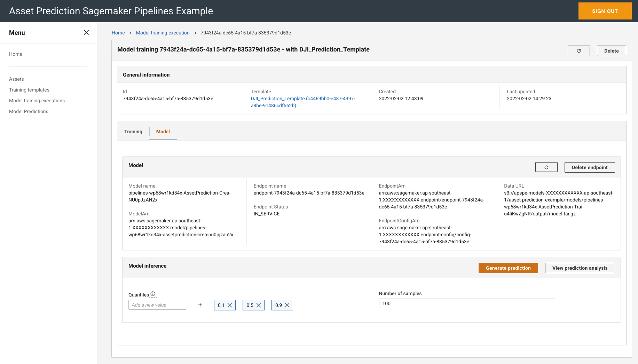Viewport: 638px width, 364px height.
Task: Remove the 0.5 quantile tag
Action: [x=259, y=305]
